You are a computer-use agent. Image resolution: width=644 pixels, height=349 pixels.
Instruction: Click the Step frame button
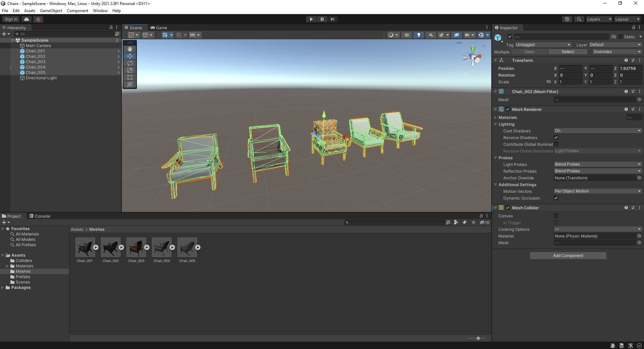pos(332,19)
